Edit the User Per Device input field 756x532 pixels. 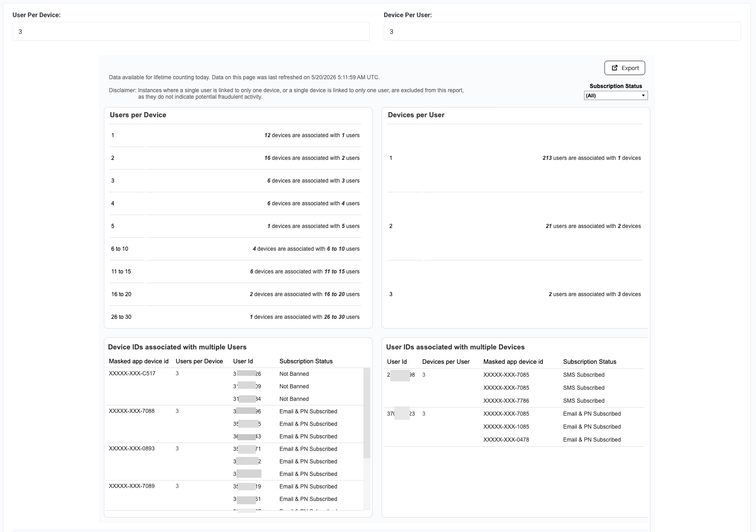[191, 32]
